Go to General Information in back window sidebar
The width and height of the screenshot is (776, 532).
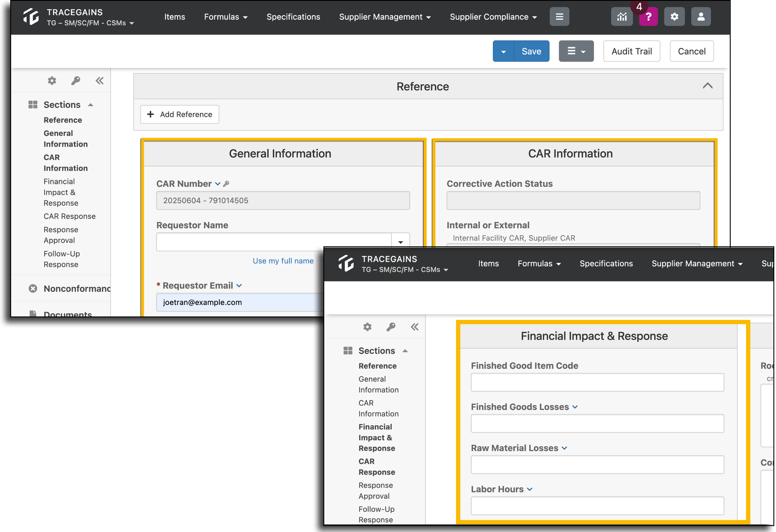pyautogui.click(x=66, y=139)
